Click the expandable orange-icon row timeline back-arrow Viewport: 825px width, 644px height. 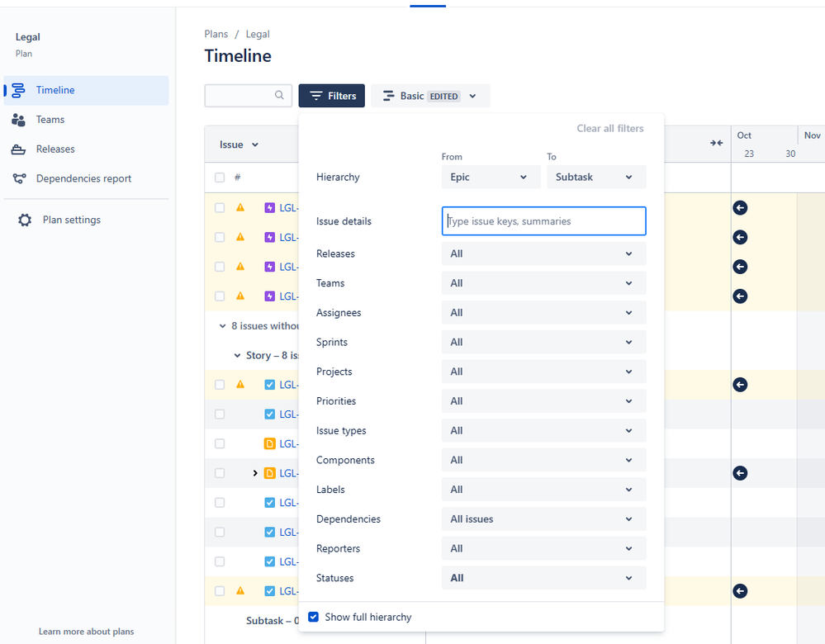click(x=740, y=473)
